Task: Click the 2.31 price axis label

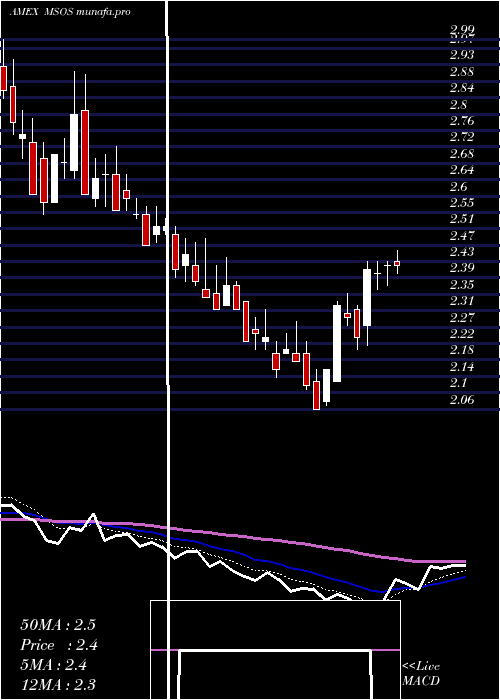Action: point(462,301)
